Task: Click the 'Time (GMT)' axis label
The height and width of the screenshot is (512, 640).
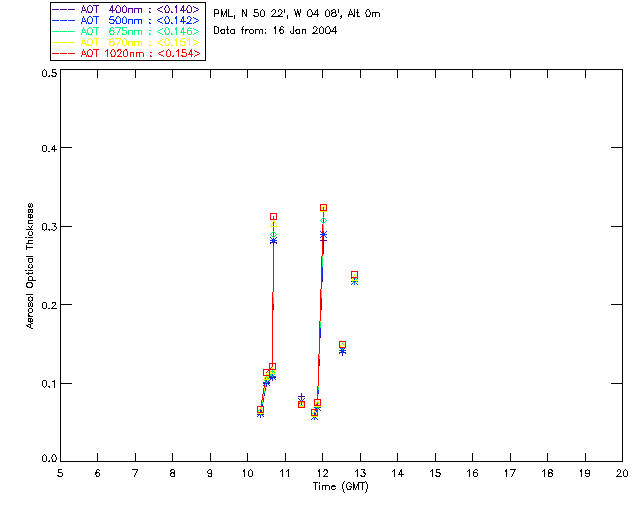Action: [340, 487]
